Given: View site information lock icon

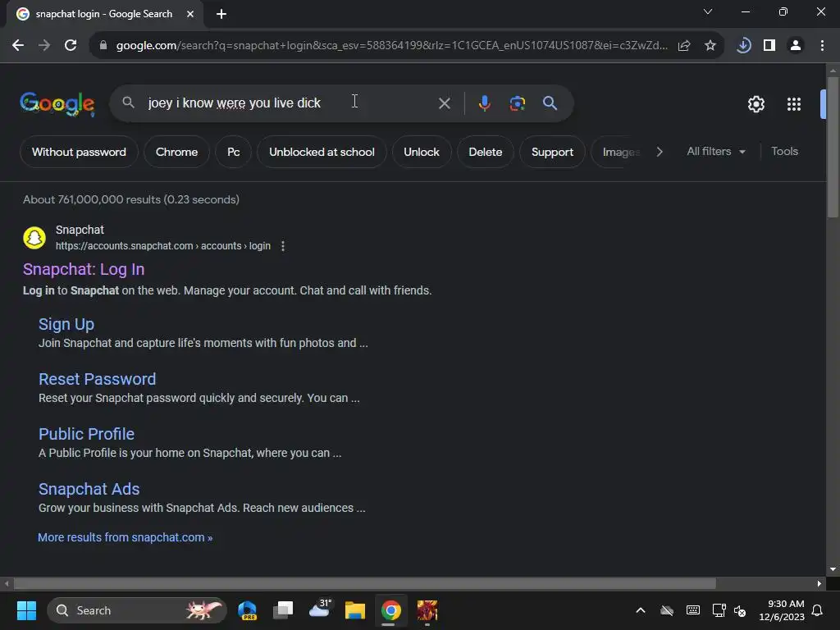Looking at the screenshot, I should pyautogui.click(x=103, y=46).
